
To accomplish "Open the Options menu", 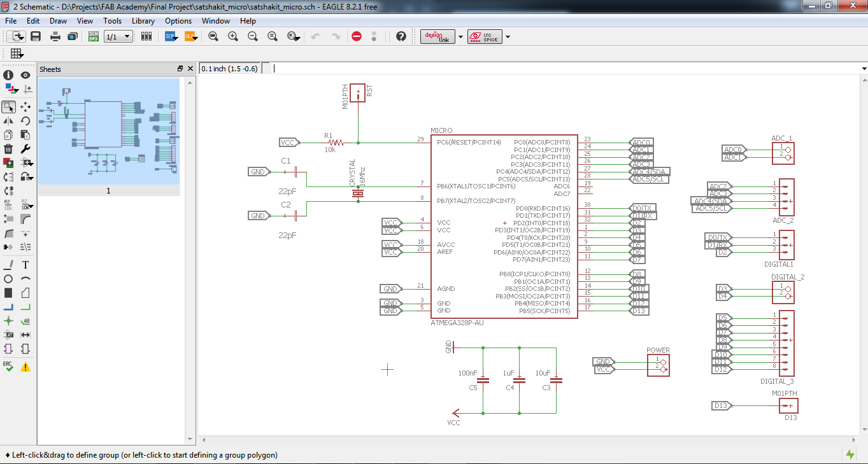I will [x=178, y=21].
